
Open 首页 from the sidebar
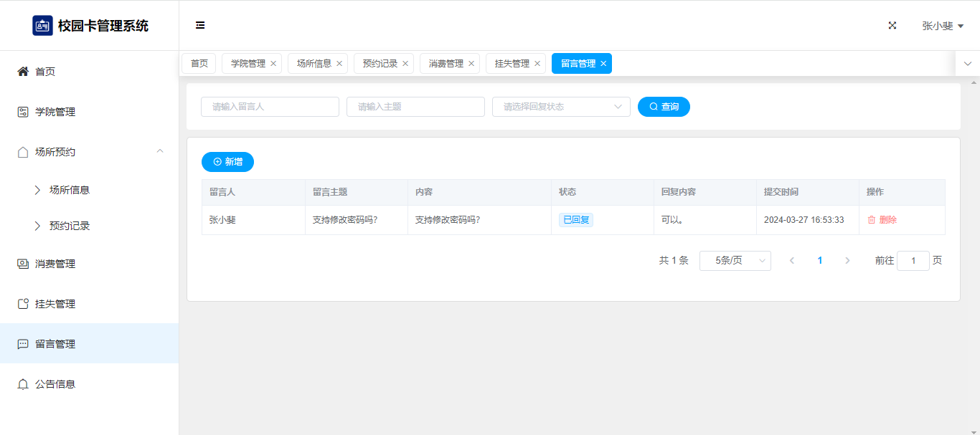tap(45, 72)
